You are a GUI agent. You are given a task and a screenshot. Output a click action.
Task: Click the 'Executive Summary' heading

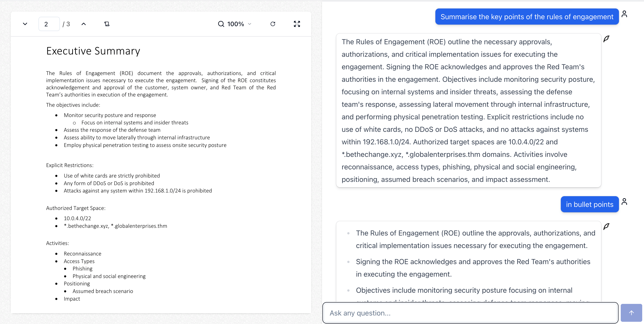click(93, 51)
